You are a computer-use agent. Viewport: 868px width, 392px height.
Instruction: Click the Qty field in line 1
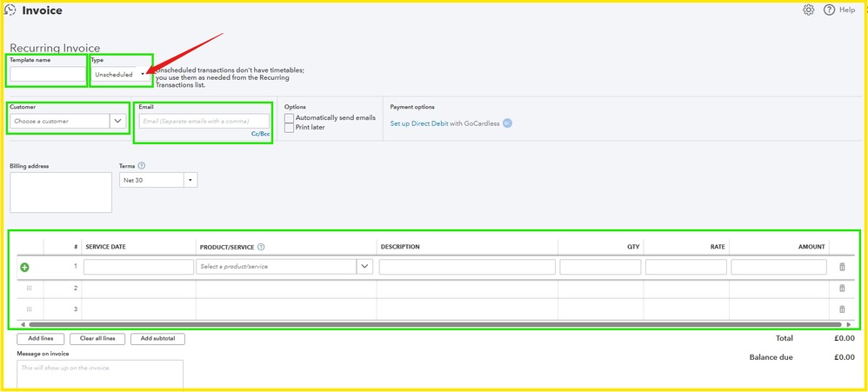(600, 267)
